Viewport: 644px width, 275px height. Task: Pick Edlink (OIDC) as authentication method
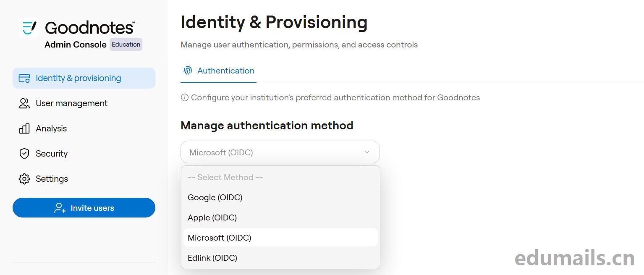tap(212, 258)
